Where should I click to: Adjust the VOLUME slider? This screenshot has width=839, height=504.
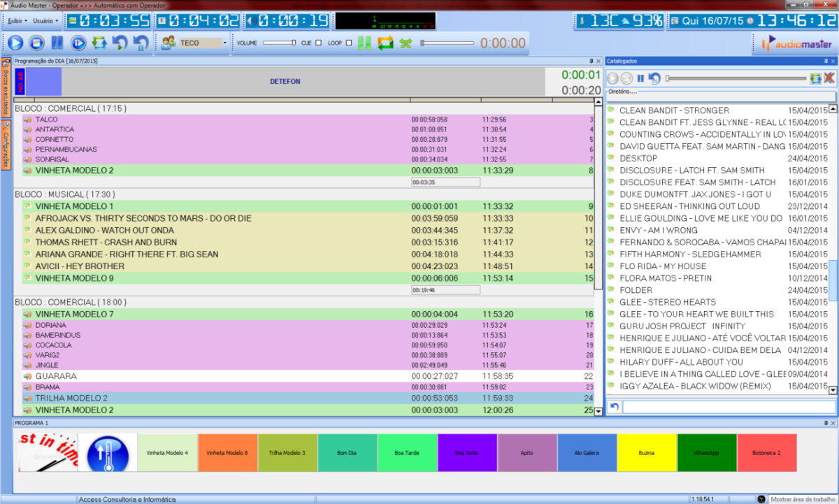[x=279, y=43]
